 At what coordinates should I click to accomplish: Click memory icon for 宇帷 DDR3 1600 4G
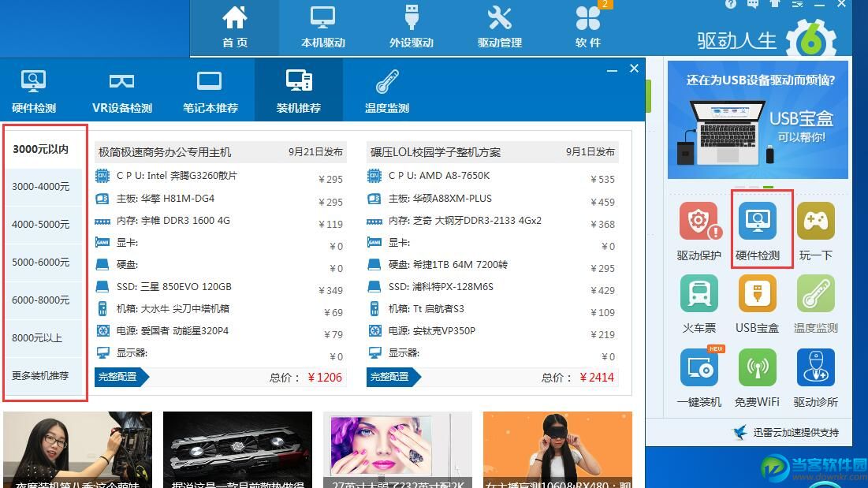102,222
